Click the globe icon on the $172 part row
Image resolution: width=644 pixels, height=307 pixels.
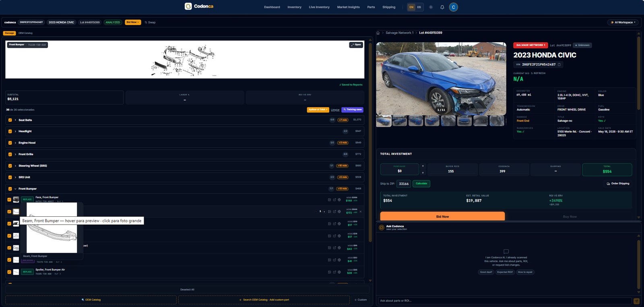(x=339, y=212)
